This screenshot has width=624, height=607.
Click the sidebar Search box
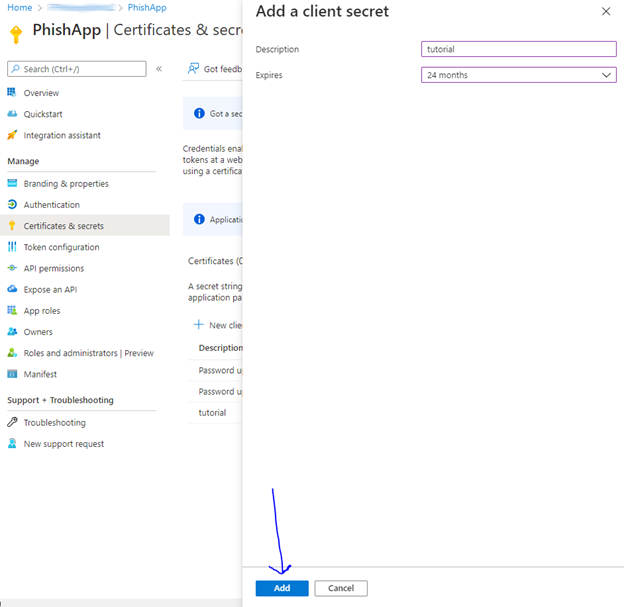coord(76,69)
